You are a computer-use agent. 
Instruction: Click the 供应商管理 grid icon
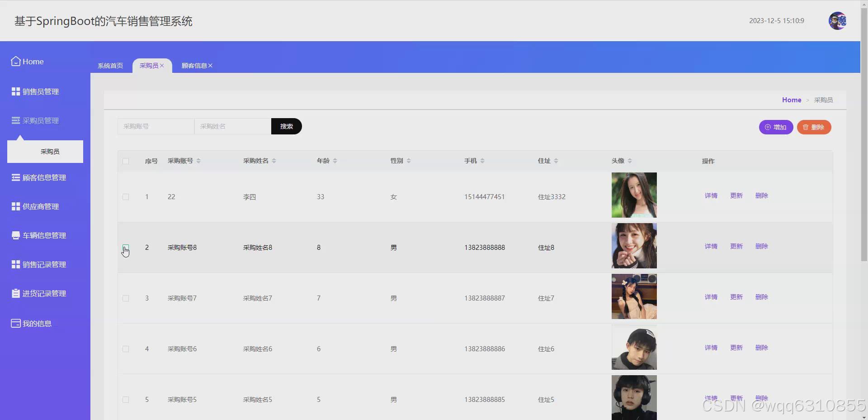[x=16, y=206]
